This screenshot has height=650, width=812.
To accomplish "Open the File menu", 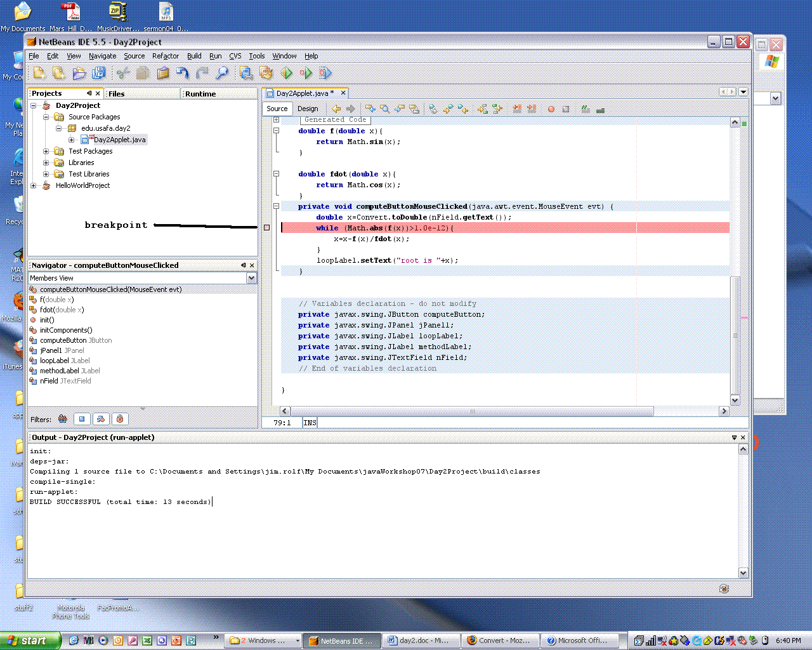I will click(x=34, y=56).
